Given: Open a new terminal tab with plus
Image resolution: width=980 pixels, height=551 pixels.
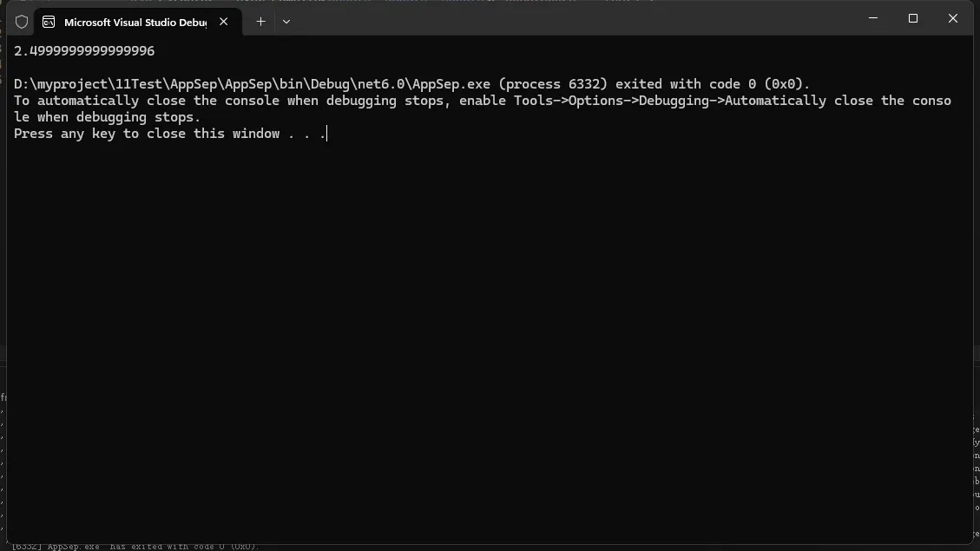Looking at the screenshot, I should [260, 22].
